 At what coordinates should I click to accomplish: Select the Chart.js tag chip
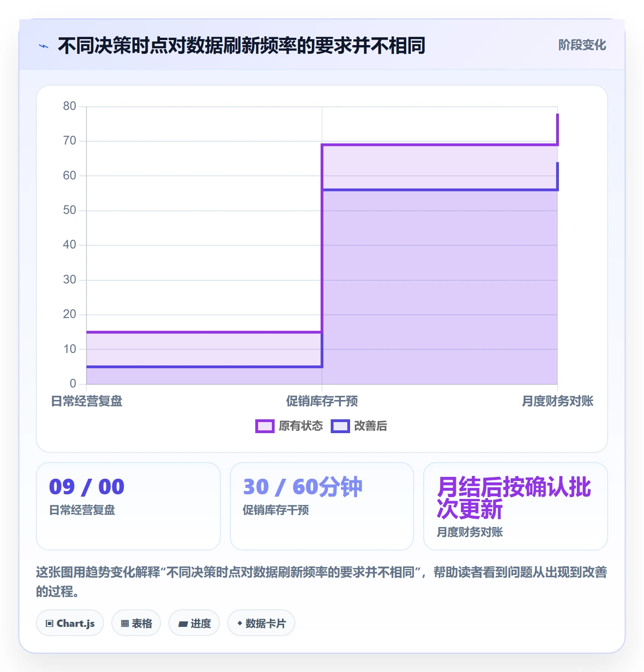[70, 623]
